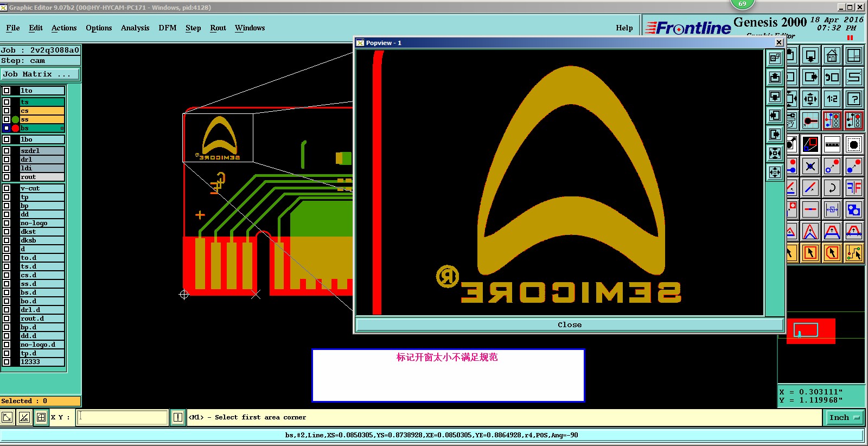
Task: Click the curved rotate arrow icon
Action: click(x=832, y=188)
